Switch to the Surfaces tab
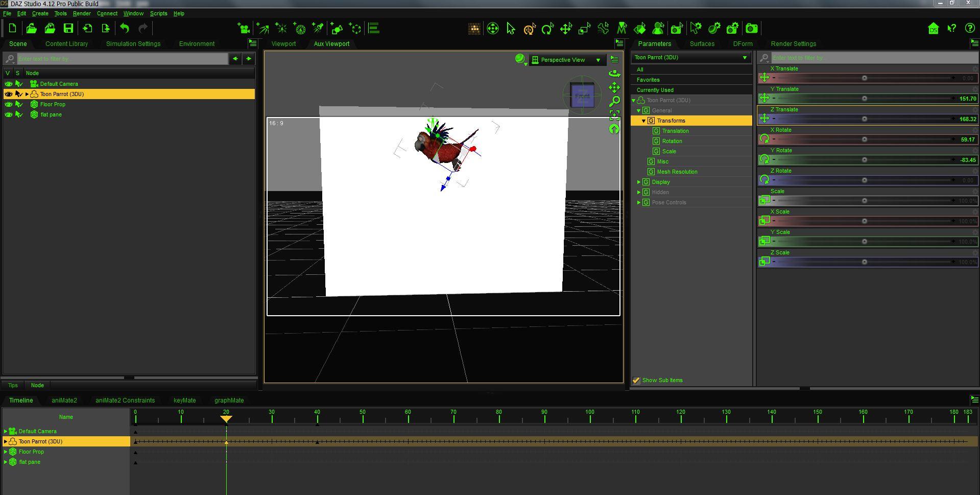Screen dimensions: 980x495 click(x=702, y=44)
